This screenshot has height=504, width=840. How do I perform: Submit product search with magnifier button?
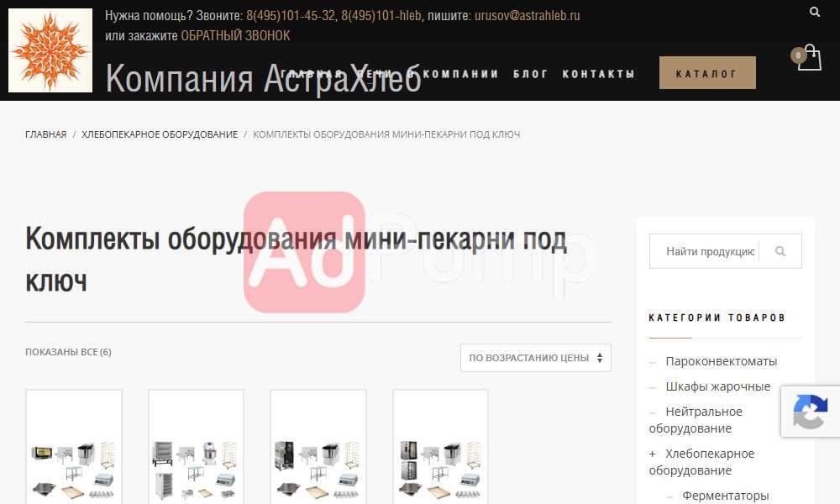[780, 251]
